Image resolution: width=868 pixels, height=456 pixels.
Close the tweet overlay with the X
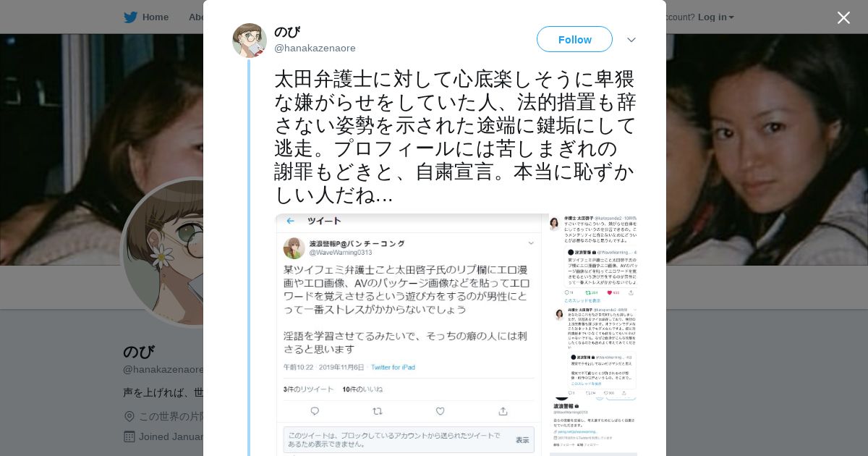843,17
